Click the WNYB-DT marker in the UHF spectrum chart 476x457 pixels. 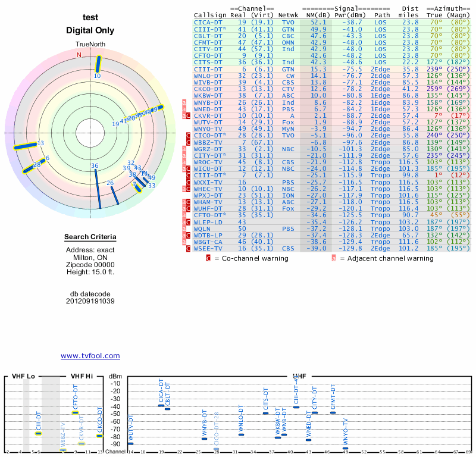204,439
